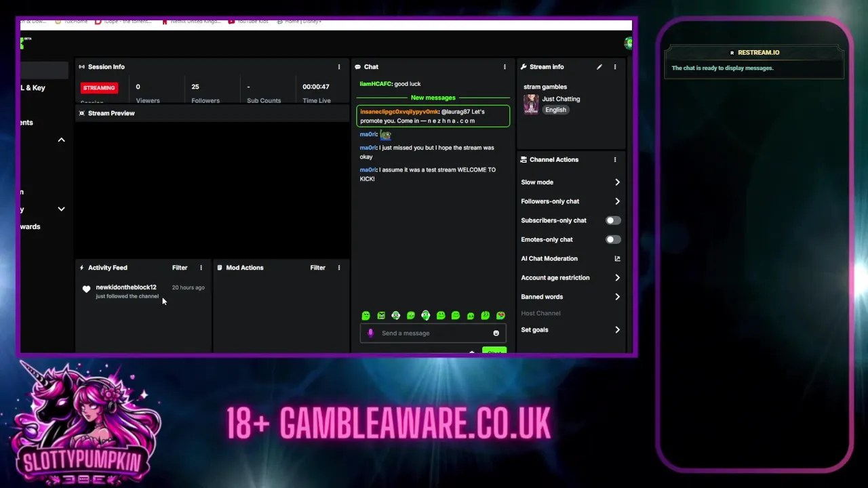
Task: Click the purple microphone icon in chat
Action: click(x=370, y=333)
